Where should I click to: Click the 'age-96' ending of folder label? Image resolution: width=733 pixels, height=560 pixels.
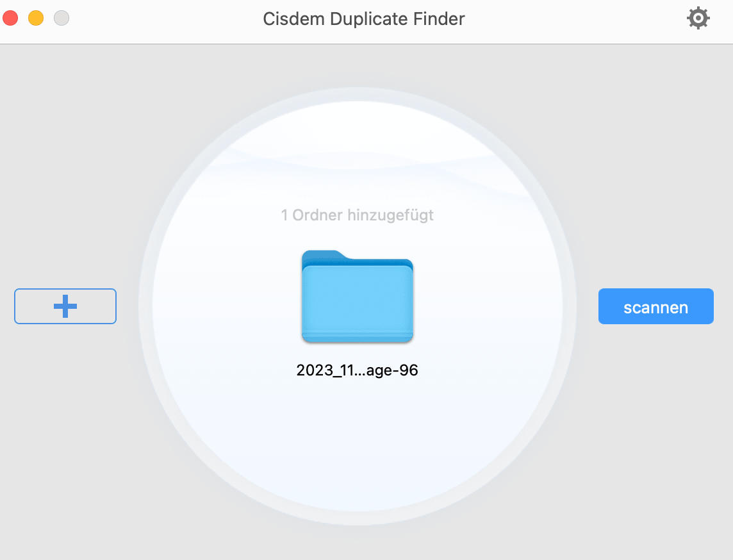point(392,371)
